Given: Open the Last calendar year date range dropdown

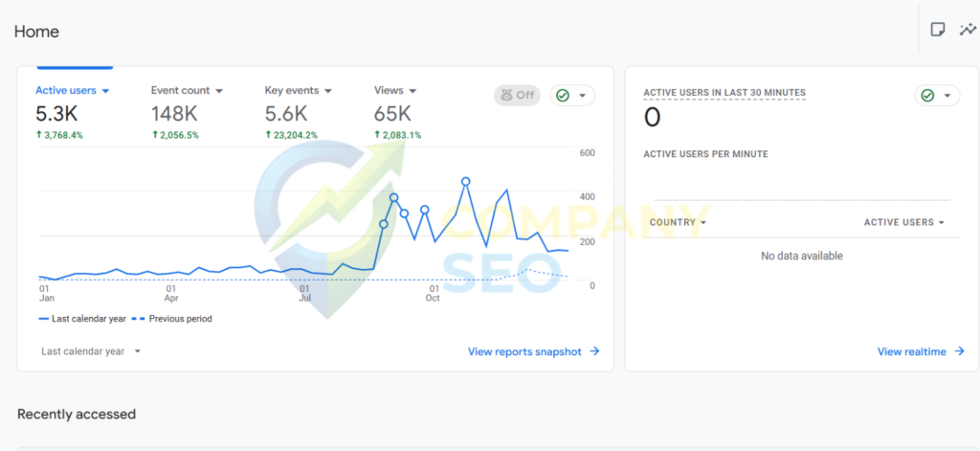Looking at the screenshot, I should pos(91,351).
